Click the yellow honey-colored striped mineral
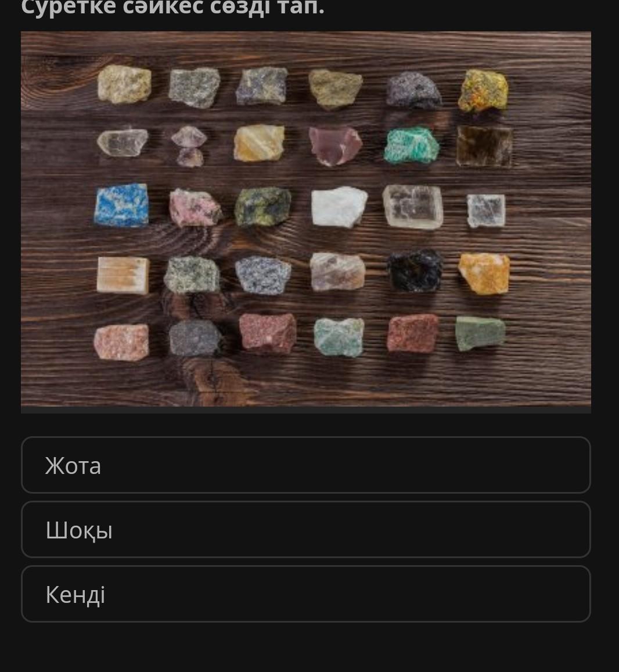This screenshot has width=619, height=672. click(259, 143)
